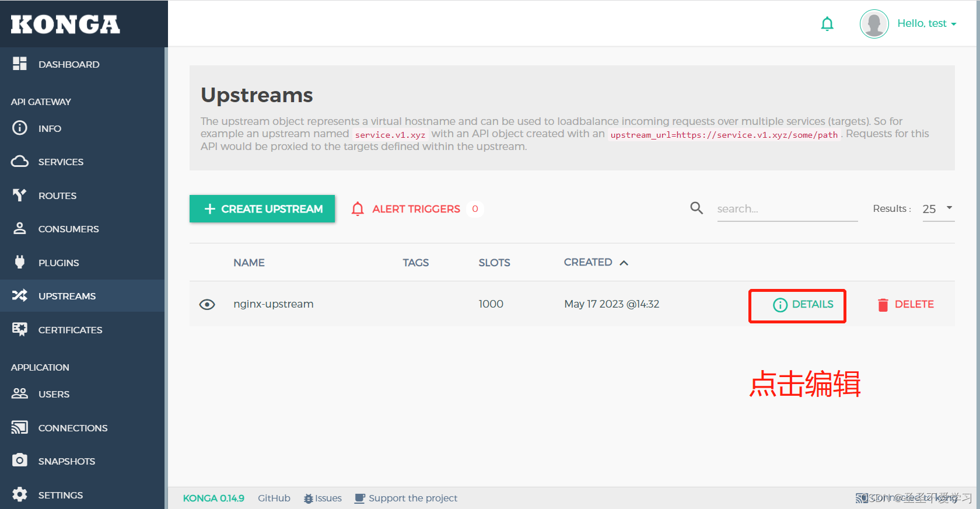This screenshot has width=980, height=509.
Task: Go to Dashboard menu item
Action: (x=69, y=64)
